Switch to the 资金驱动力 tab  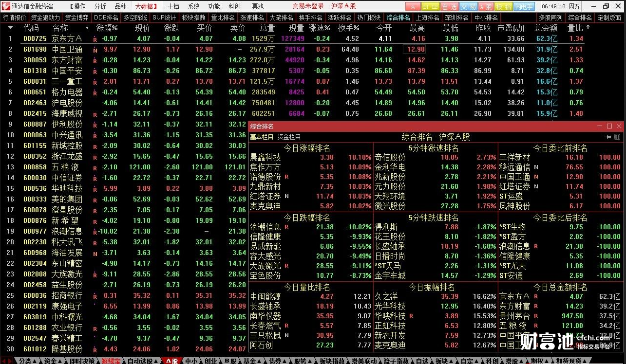coord(46,18)
